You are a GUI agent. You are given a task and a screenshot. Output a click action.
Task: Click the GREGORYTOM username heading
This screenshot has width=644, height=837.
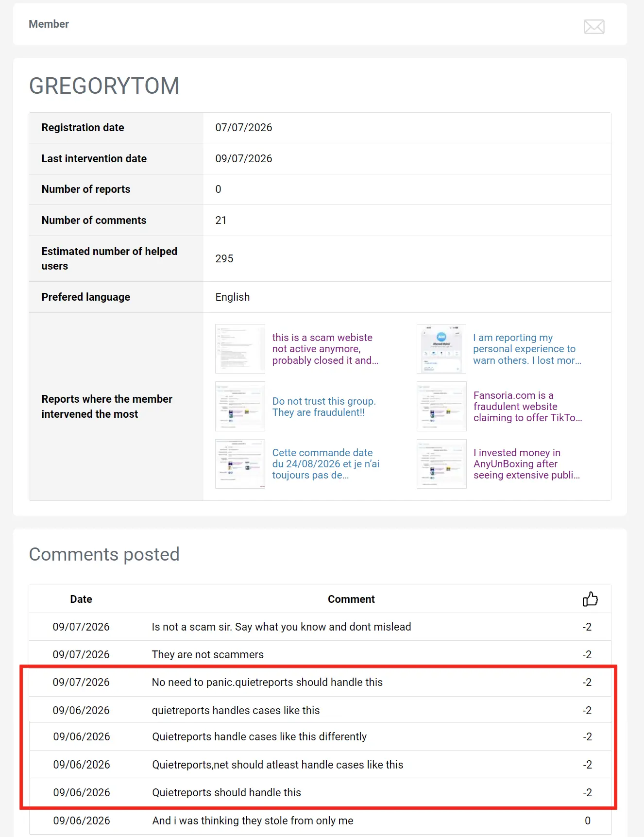[104, 86]
